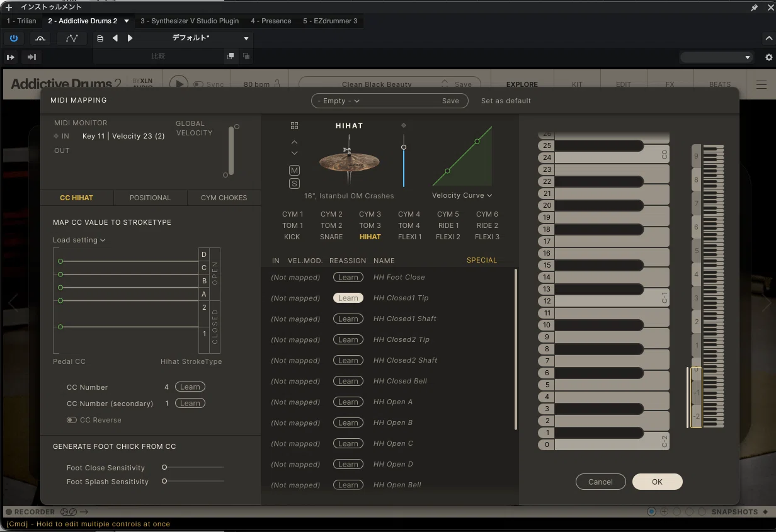
Task: Switch to the 1 - Trilian tab
Action: click(x=21, y=21)
